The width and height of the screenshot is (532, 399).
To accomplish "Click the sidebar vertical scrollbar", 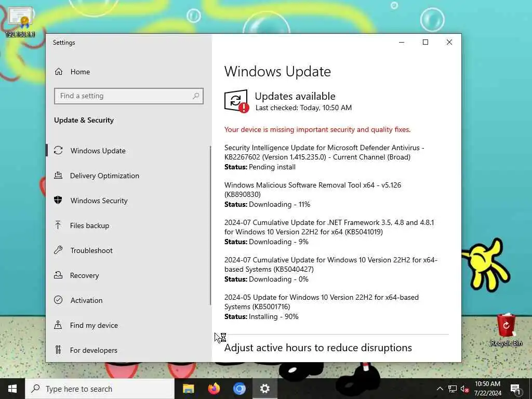I will click(210, 225).
